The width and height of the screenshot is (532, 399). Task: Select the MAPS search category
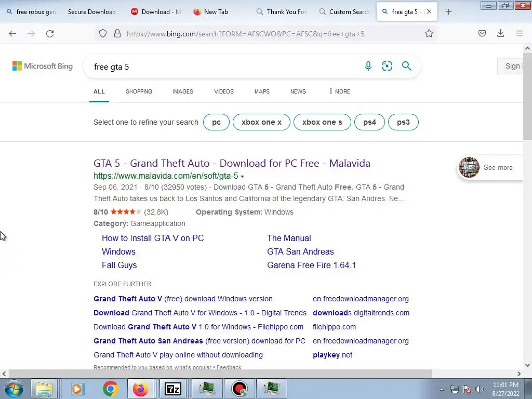pyautogui.click(x=262, y=91)
